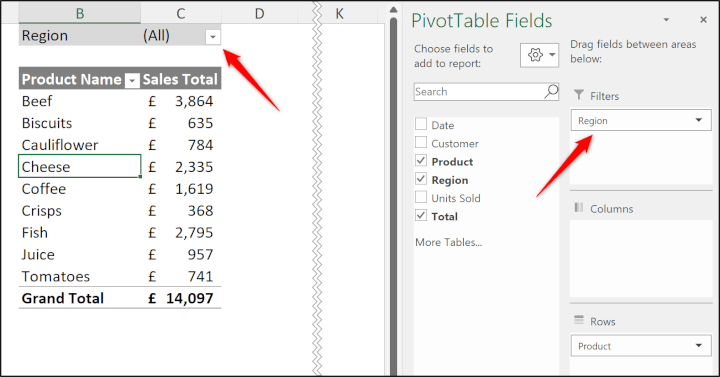Expand the Product Name filter dropdown

[x=132, y=81]
